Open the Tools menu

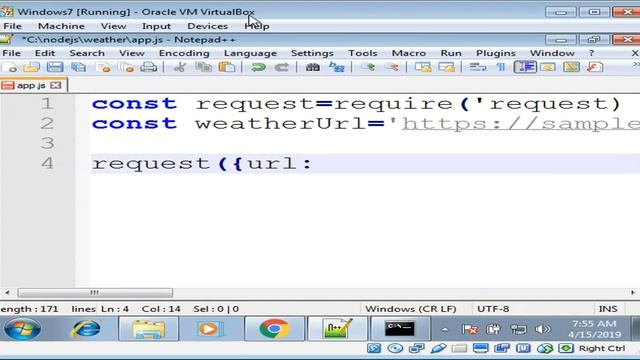pos(362,53)
